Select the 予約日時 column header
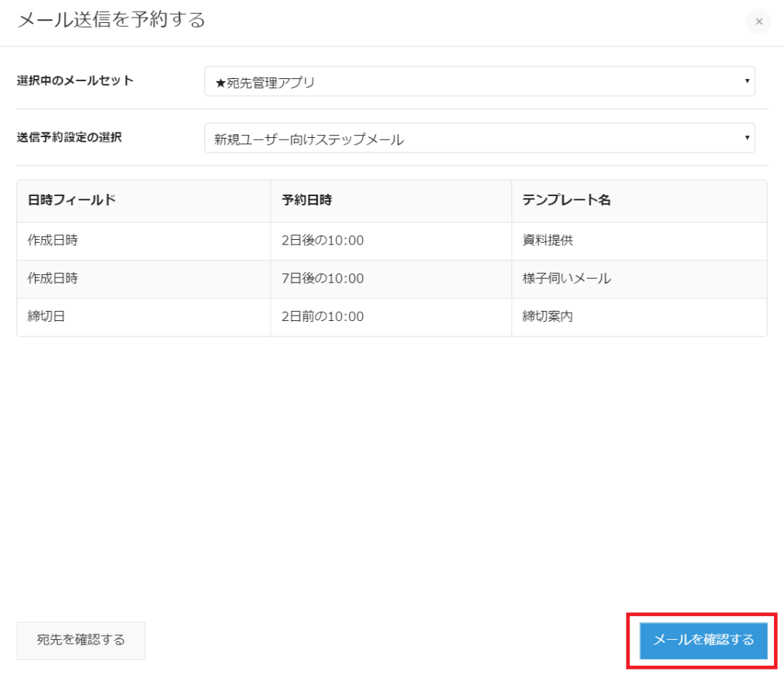The image size is (784, 675). pyautogui.click(x=307, y=200)
